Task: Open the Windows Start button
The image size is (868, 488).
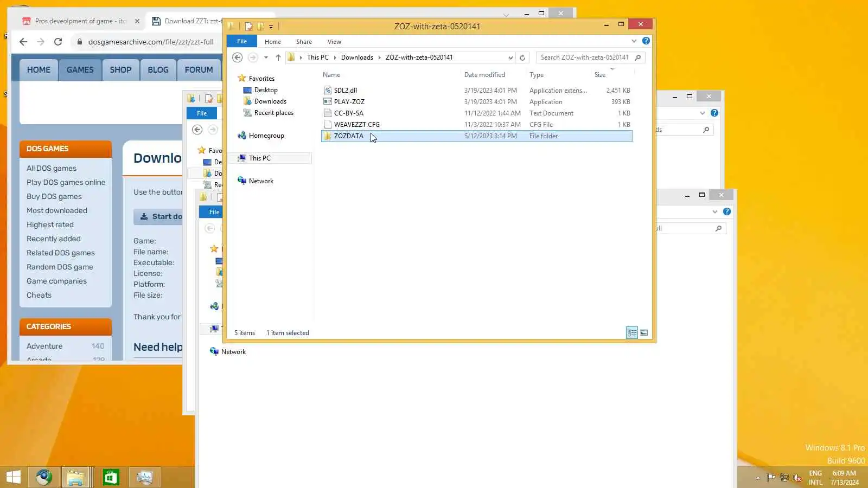Action: pyautogui.click(x=13, y=477)
